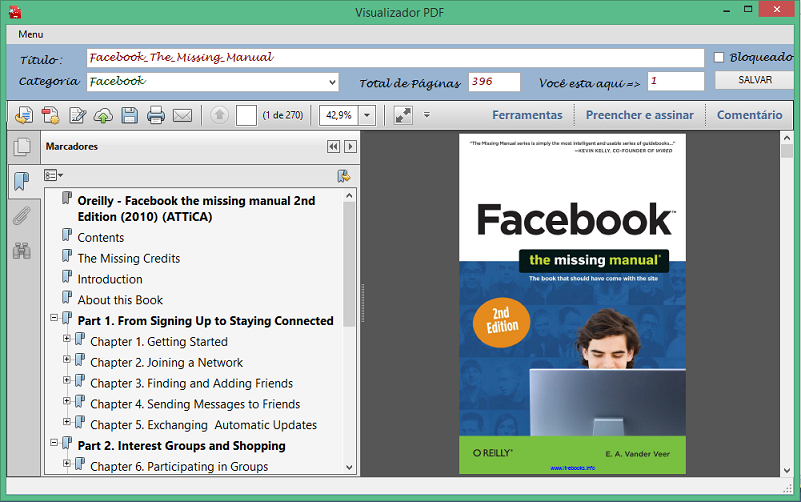Click bookmark icon beside Introduction
This screenshot has height=502, width=801.
[67, 277]
